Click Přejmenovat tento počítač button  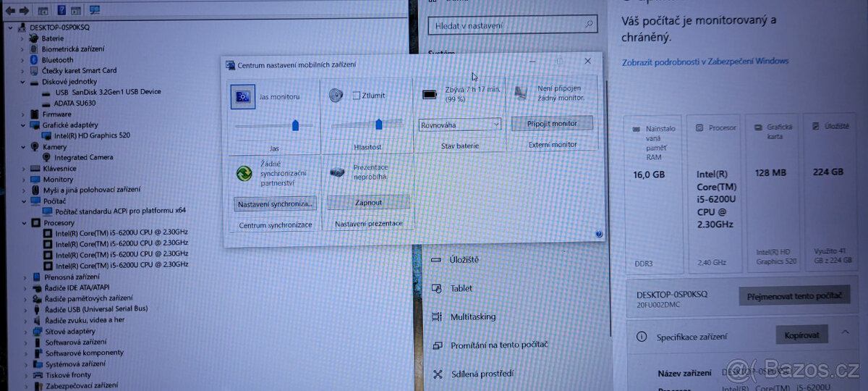794,295
